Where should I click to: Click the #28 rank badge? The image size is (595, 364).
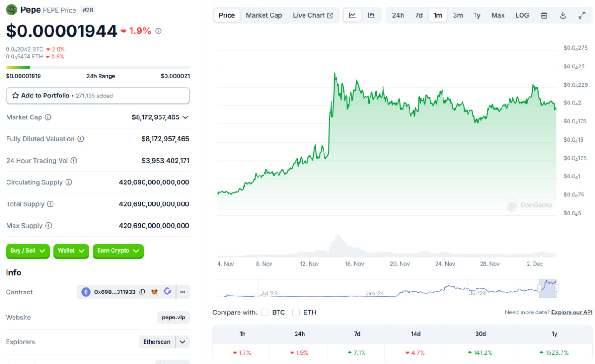pyautogui.click(x=87, y=10)
